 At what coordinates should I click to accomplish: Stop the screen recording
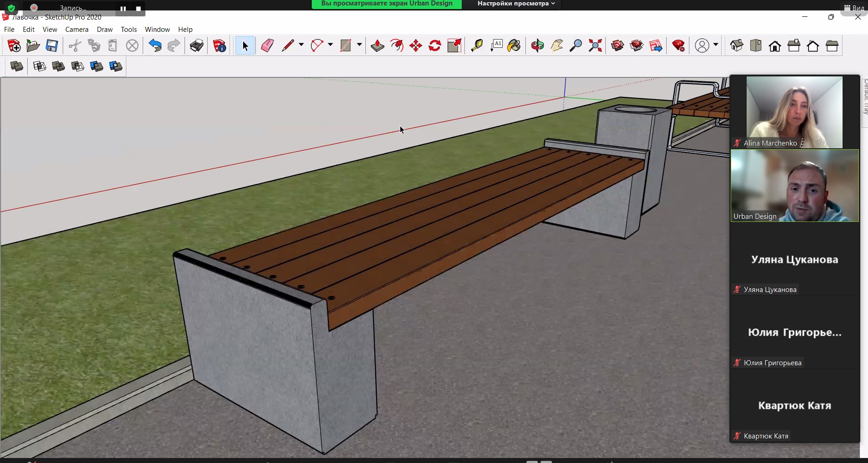(138, 9)
